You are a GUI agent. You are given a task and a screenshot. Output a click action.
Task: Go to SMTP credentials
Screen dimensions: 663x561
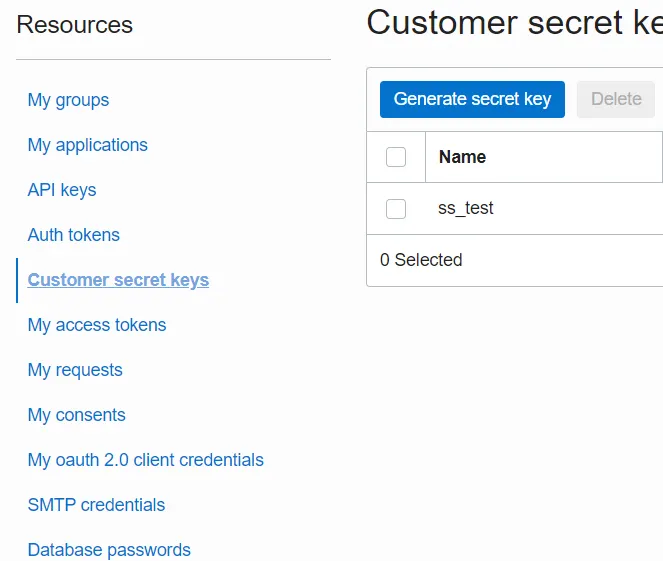(x=96, y=505)
